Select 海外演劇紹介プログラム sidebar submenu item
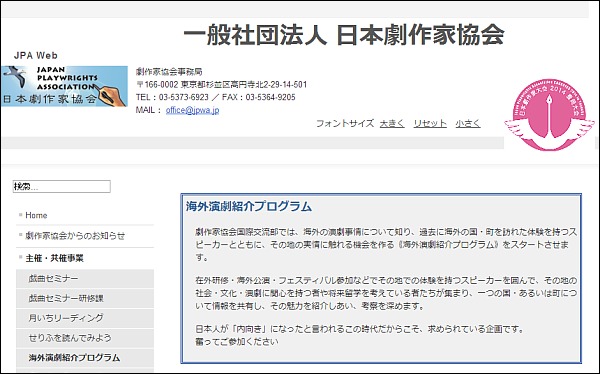The width and height of the screenshot is (600, 374). pyautogui.click(x=85, y=358)
